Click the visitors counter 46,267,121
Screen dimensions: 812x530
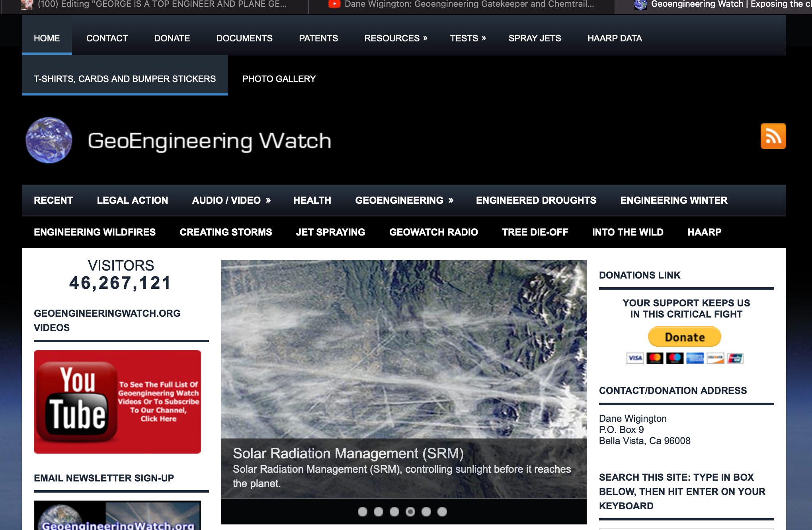click(120, 283)
